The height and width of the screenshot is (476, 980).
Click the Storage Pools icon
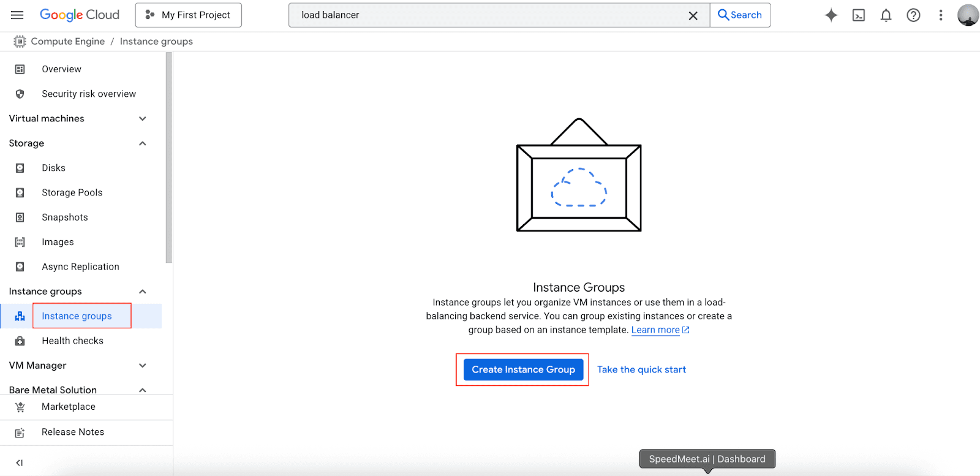tap(20, 192)
